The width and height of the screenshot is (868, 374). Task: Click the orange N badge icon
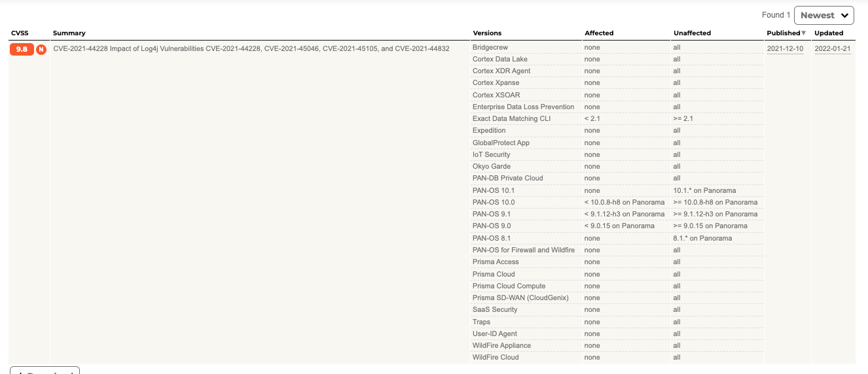pos(41,49)
